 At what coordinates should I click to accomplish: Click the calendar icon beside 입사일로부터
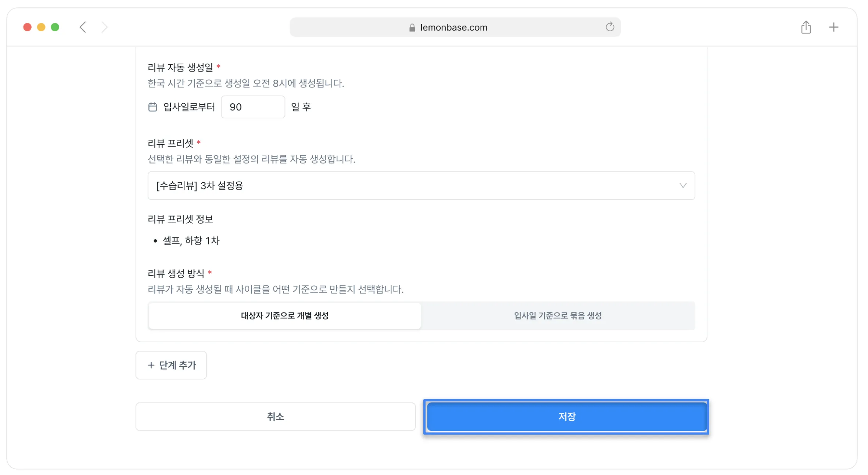[x=153, y=107]
